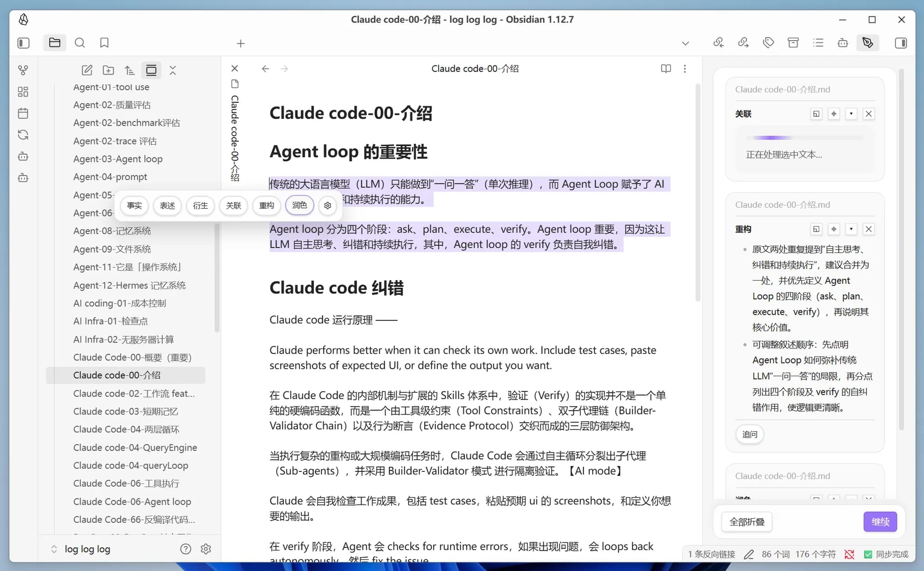The height and width of the screenshot is (571, 924).
Task: Create a new note in the file explorer
Action: (87, 70)
